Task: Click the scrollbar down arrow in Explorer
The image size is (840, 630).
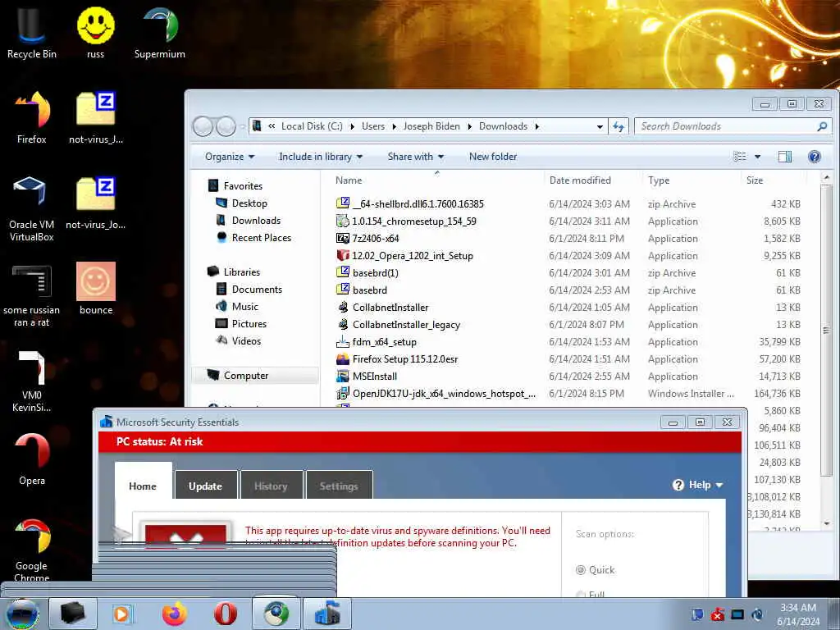Action: tap(827, 523)
